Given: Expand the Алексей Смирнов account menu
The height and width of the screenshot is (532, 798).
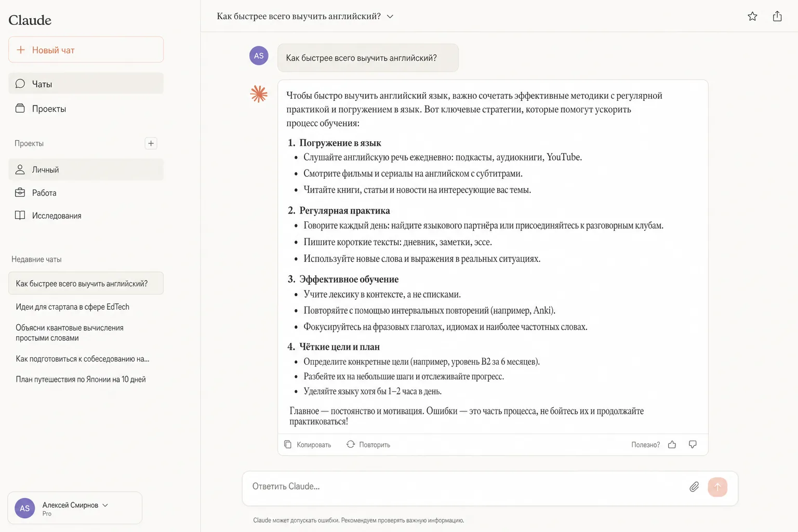Looking at the screenshot, I should (x=75, y=508).
